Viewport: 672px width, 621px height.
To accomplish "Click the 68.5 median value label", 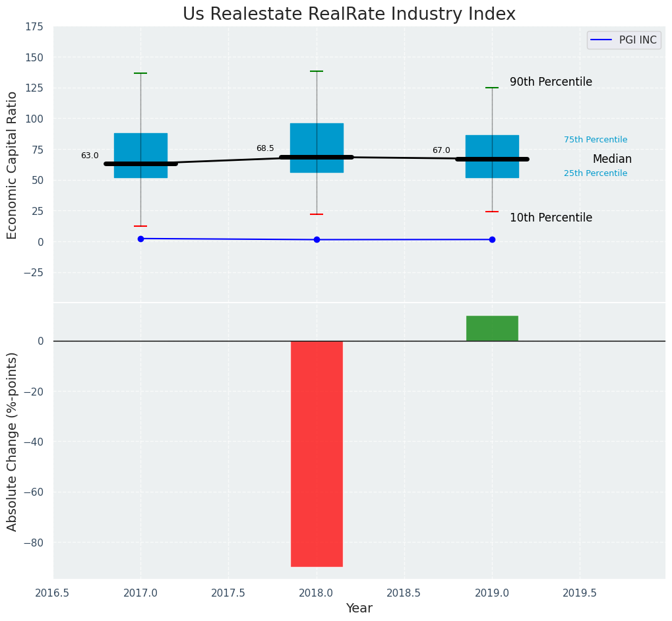I will pyautogui.click(x=265, y=148).
